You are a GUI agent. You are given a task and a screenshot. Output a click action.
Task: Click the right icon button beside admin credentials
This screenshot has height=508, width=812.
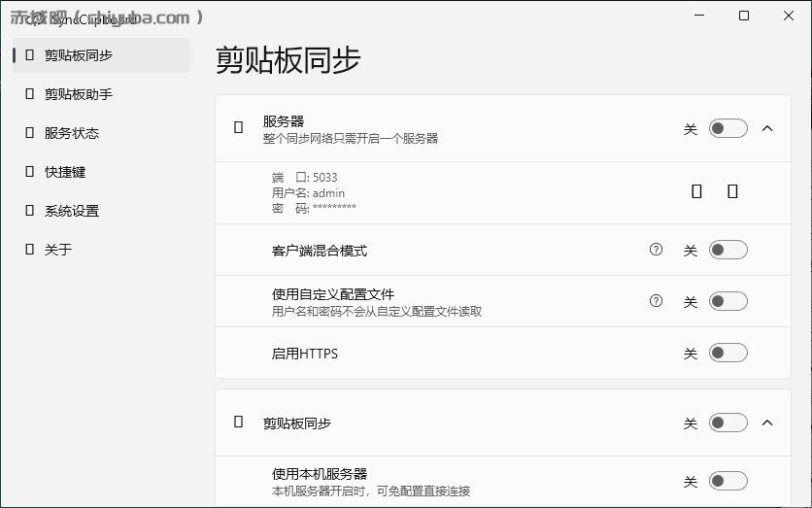pos(732,191)
